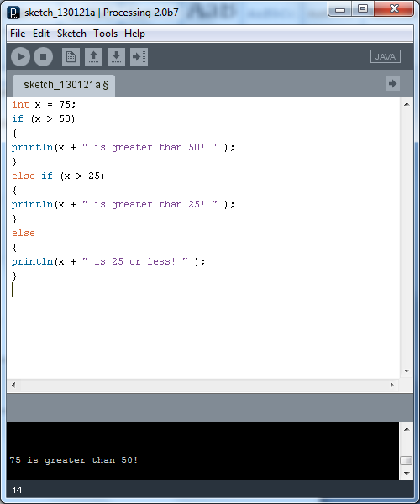Select the sketch_130121a tab

click(64, 85)
